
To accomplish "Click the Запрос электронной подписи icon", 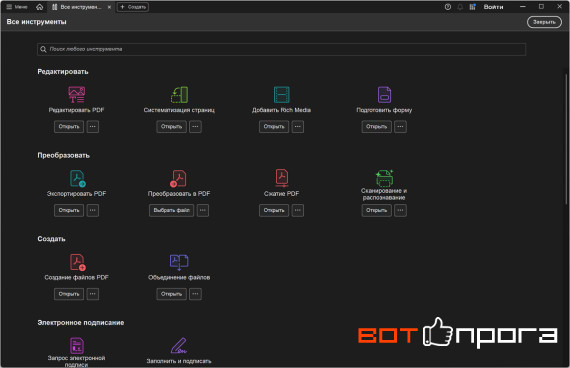I will 77,345.
